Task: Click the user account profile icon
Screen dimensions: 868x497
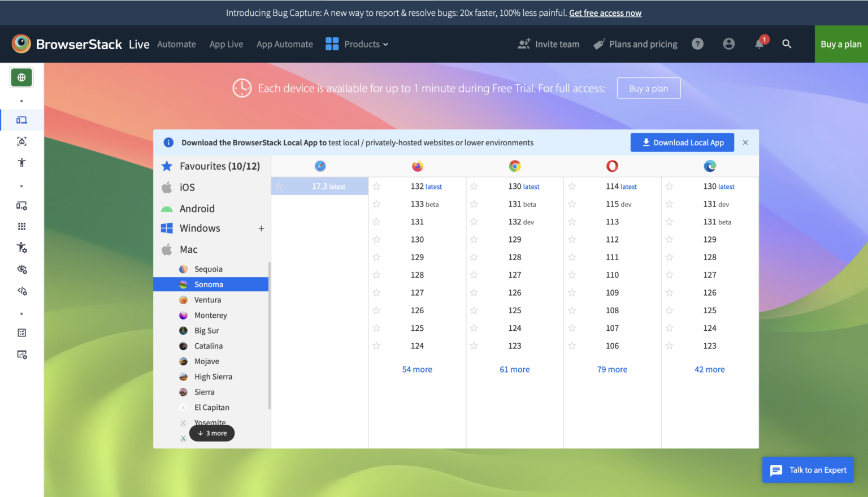Action: tap(729, 44)
